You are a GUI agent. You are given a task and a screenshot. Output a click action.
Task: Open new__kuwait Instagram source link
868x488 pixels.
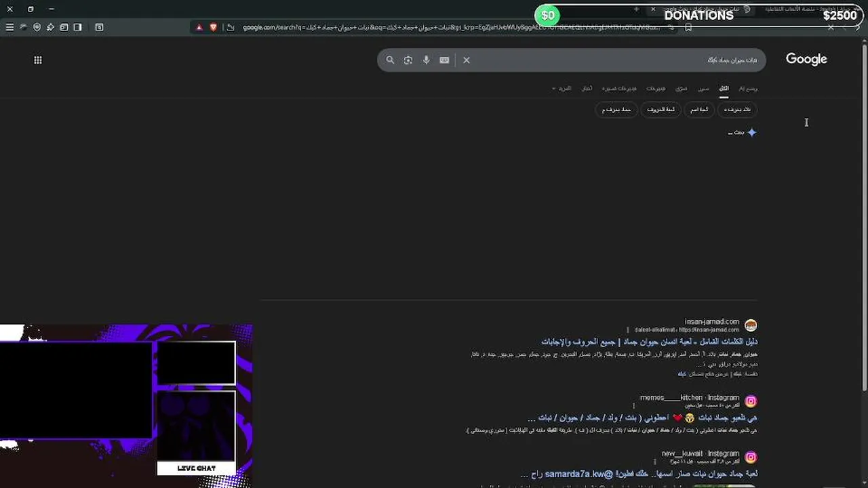point(701,454)
